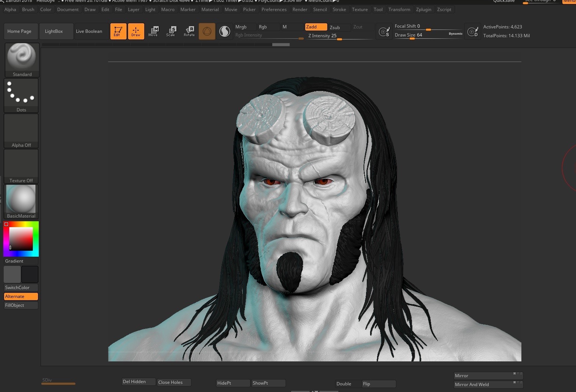This screenshot has width=576, height=392.
Task: Open the Transform menu
Action: [x=399, y=10]
